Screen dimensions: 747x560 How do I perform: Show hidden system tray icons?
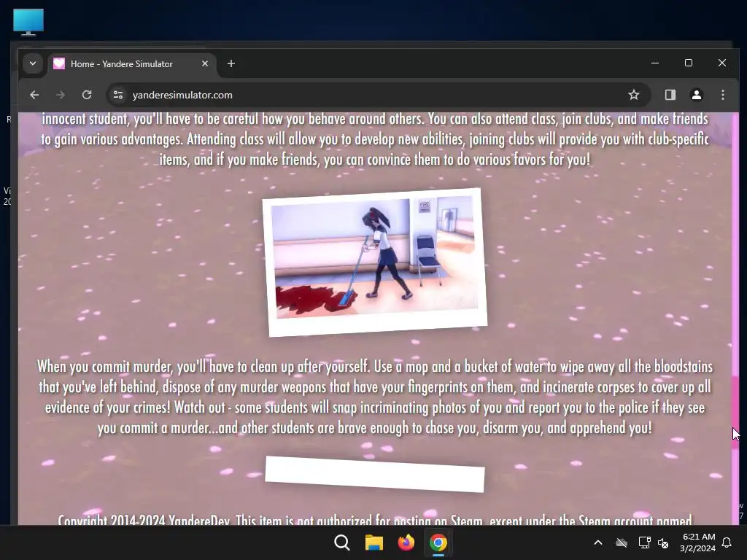(598, 542)
